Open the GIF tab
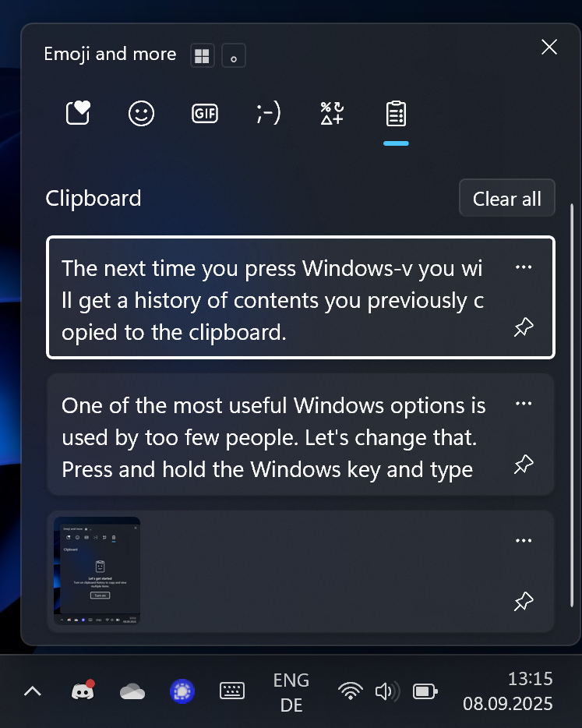This screenshot has height=728, width=582. [x=205, y=113]
